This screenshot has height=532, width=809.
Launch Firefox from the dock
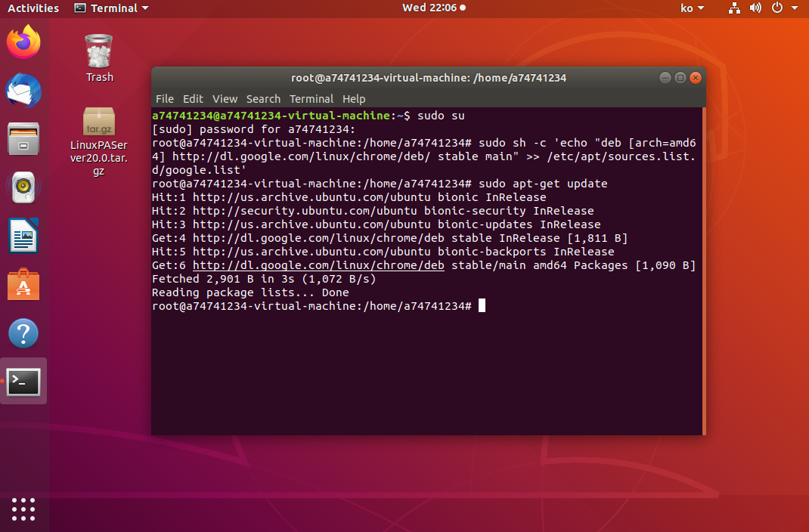23,42
